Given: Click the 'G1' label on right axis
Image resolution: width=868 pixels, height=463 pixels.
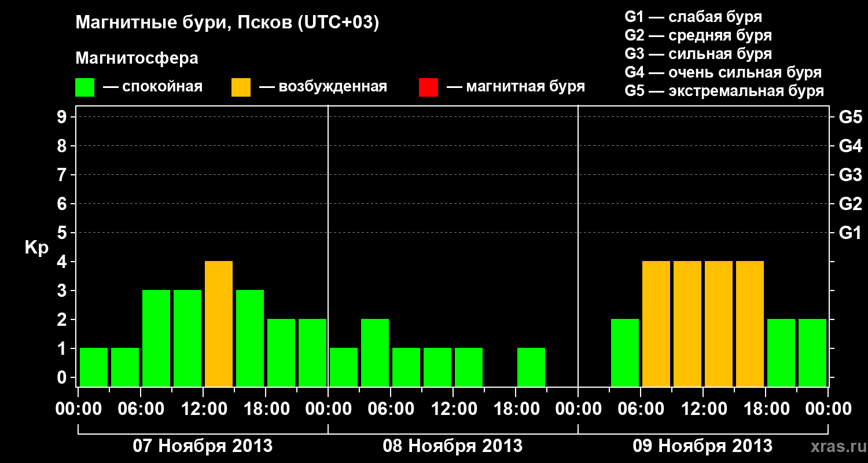Looking at the screenshot, I should pyautogui.click(x=851, y=233).
